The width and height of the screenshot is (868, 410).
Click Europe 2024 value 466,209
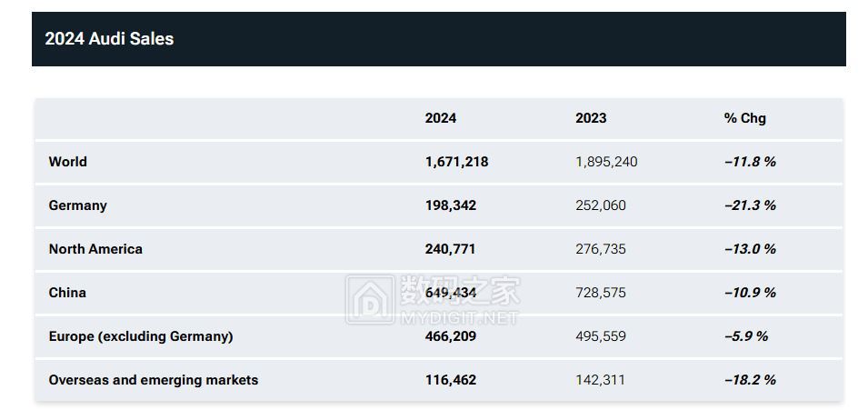tap(451, 336)
